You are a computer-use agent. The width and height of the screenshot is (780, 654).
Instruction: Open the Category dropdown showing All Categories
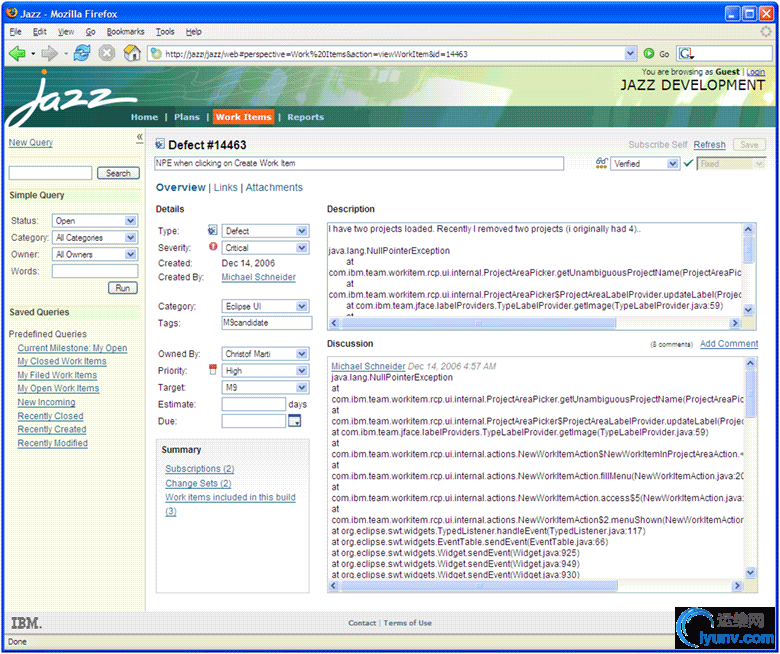click(x=130, y=238)
